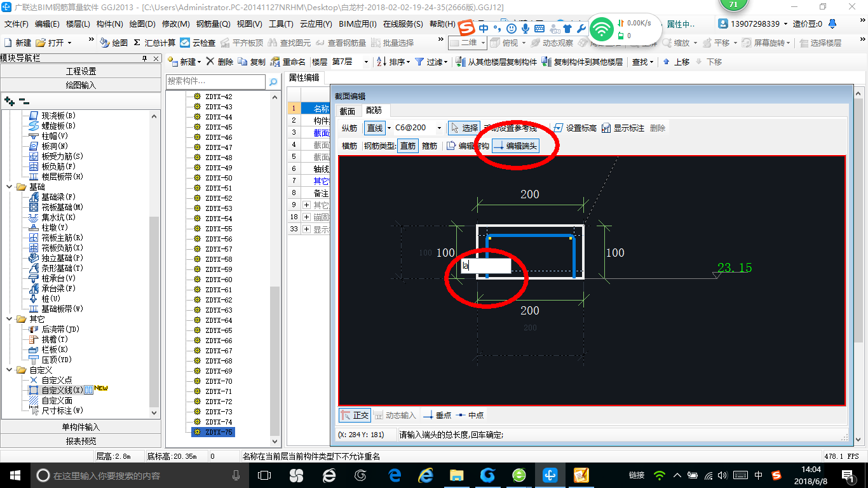Open 报表预览 section

[x=81, y=441]
